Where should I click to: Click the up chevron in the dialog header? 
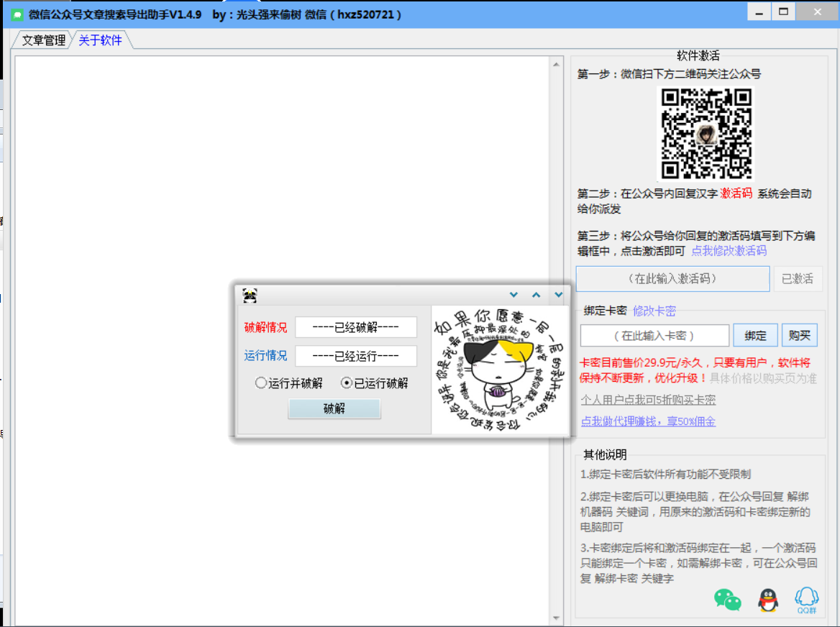[x=537, y=295]
